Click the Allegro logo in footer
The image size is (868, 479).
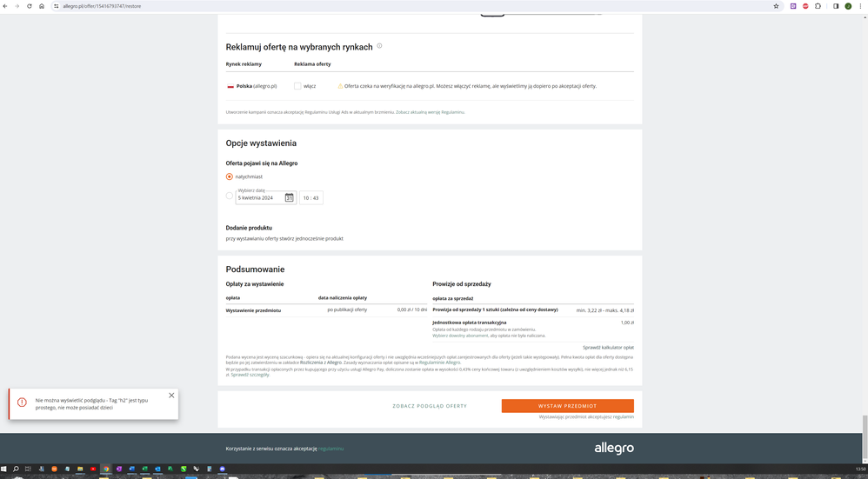tap(614, 449)
